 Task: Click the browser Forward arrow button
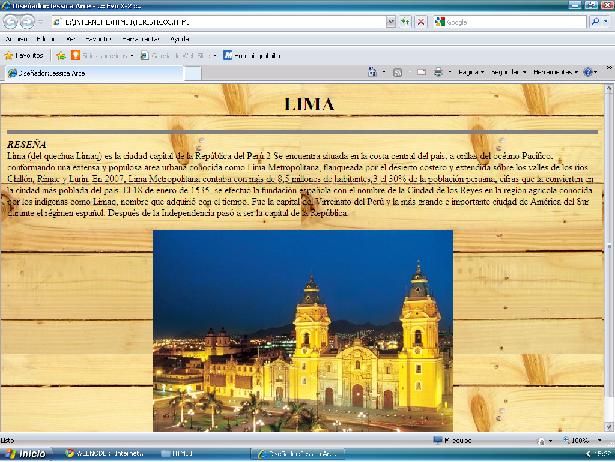tap(28, 21)
